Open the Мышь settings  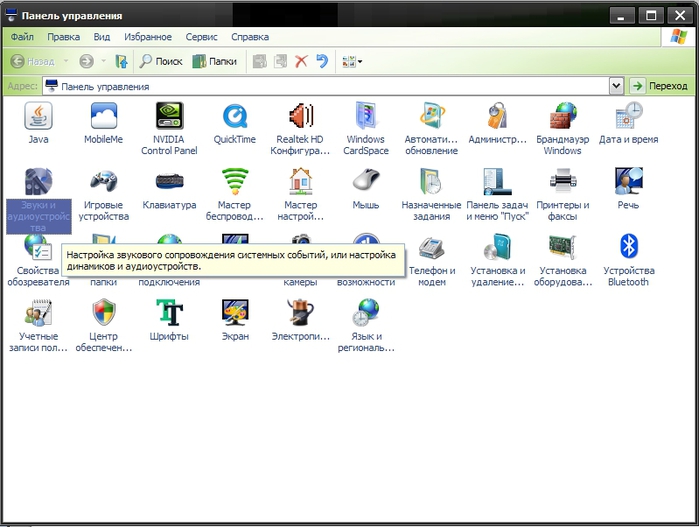tap(366, 188)
